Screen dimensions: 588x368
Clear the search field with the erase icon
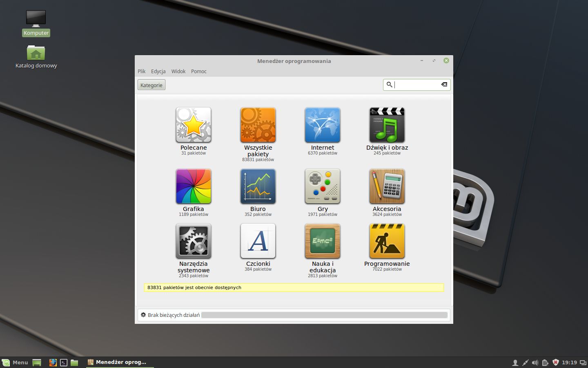[444, 85]
